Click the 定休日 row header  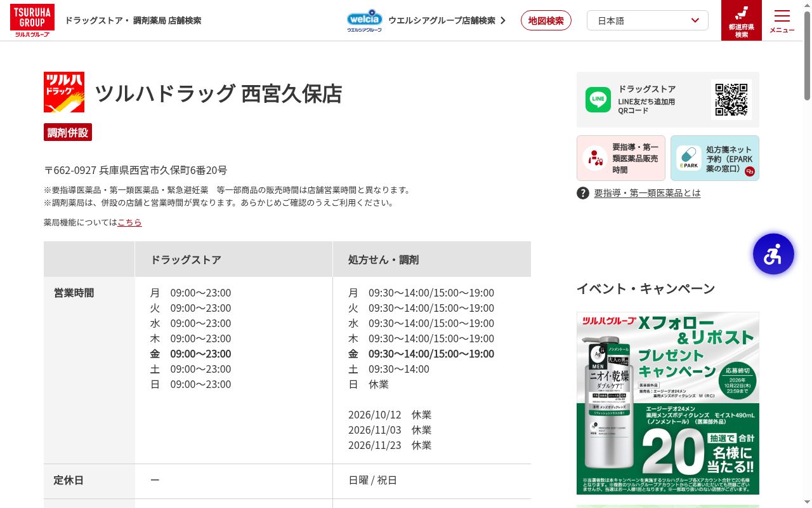coord(89,481)
